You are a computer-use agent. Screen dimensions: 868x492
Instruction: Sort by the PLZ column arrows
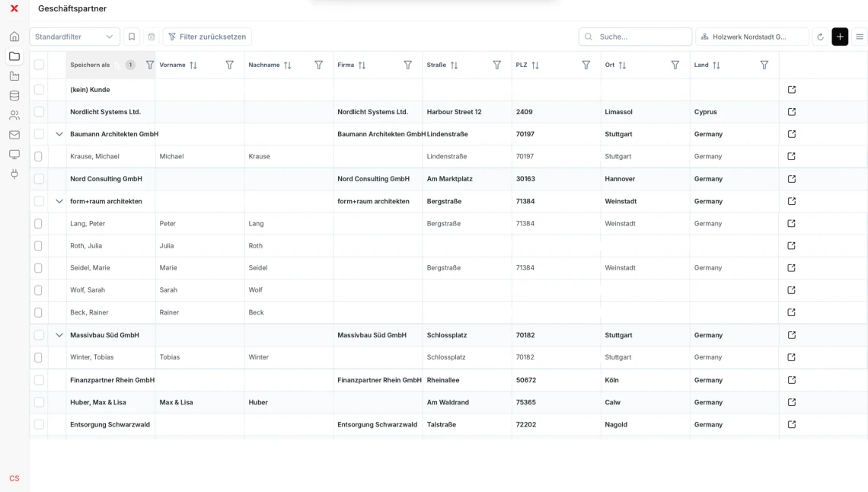(535, 65)
